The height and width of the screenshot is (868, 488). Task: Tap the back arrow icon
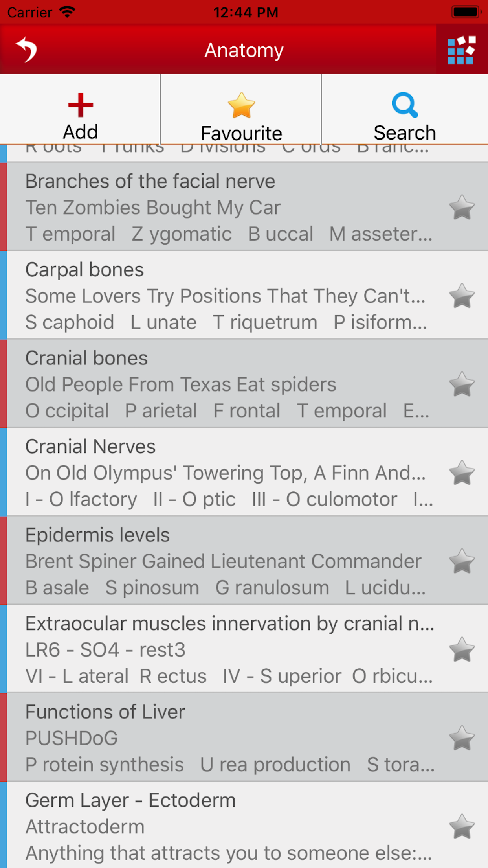[x=26, y=50]
